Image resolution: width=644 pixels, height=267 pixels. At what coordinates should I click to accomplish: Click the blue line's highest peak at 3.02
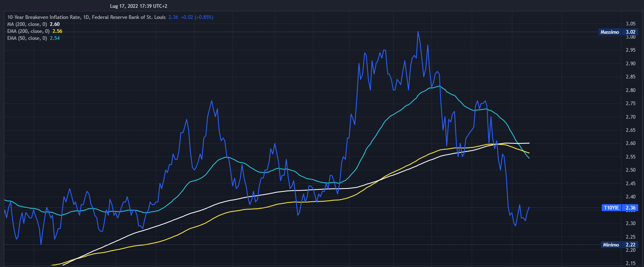[x=418, y=32]
